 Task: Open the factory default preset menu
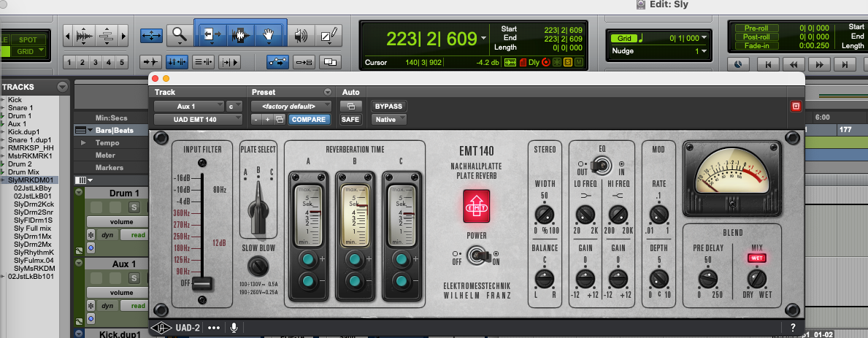click(291, 106)
